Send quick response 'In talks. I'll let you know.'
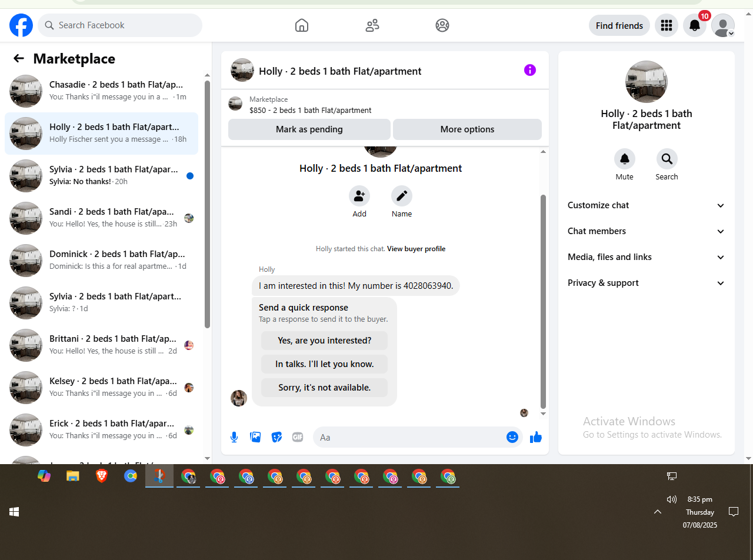 [325, 364]
